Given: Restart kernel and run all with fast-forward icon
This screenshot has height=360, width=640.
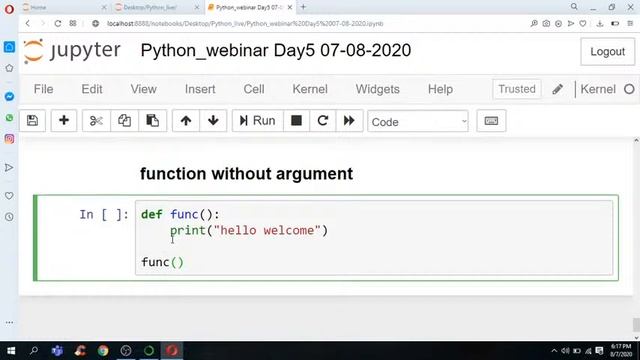Looking at the screenshot, I should (349, 121).
